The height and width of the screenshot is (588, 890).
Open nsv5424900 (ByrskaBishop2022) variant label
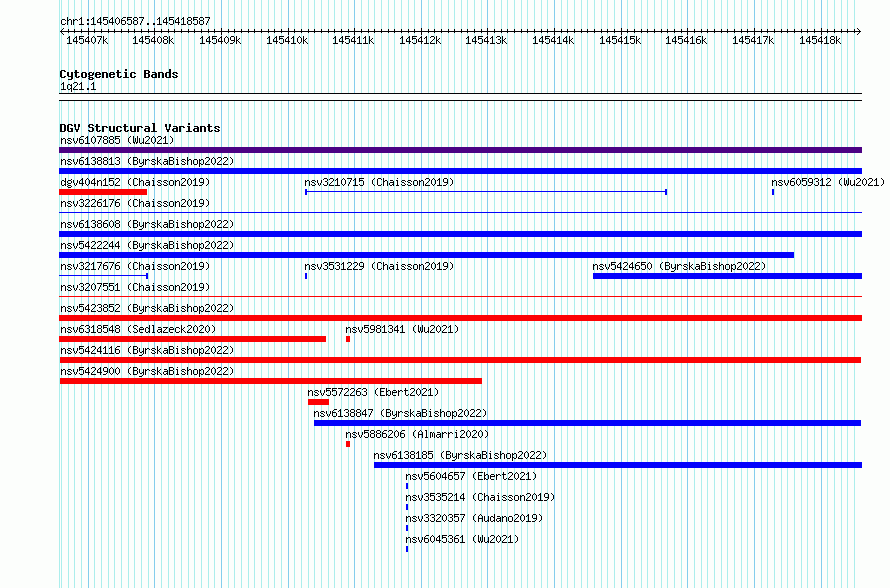[147, 371]
